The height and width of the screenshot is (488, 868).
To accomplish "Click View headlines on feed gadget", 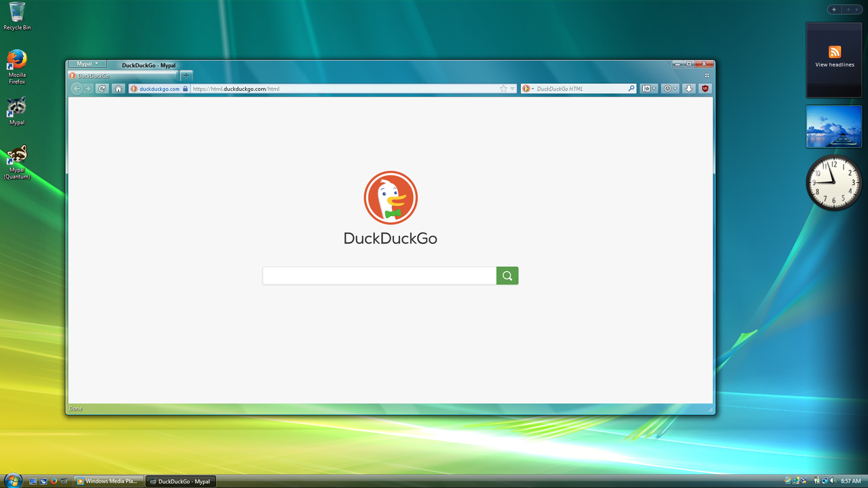I will (x=835, y=65).
